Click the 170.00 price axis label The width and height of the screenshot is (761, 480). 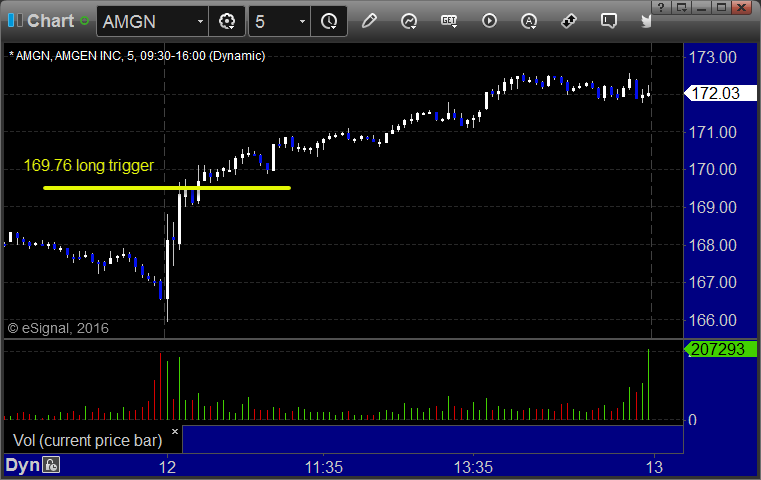point(713,169)
